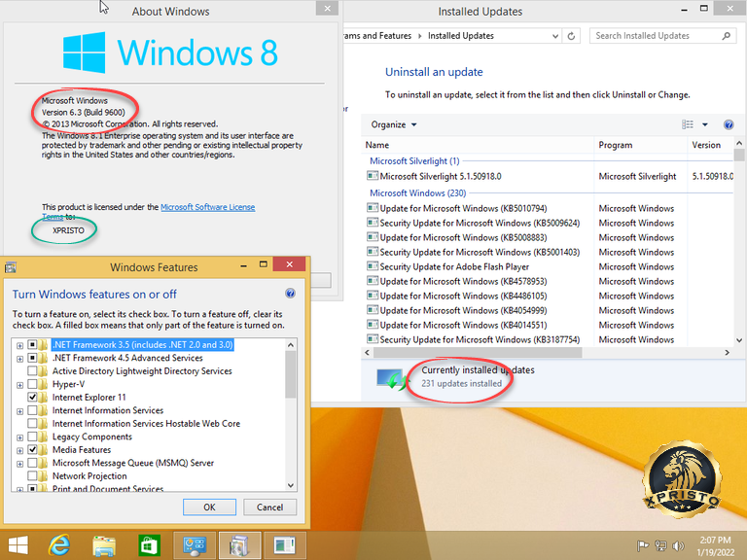Click Cancel in Windows Features

(269, 507)
